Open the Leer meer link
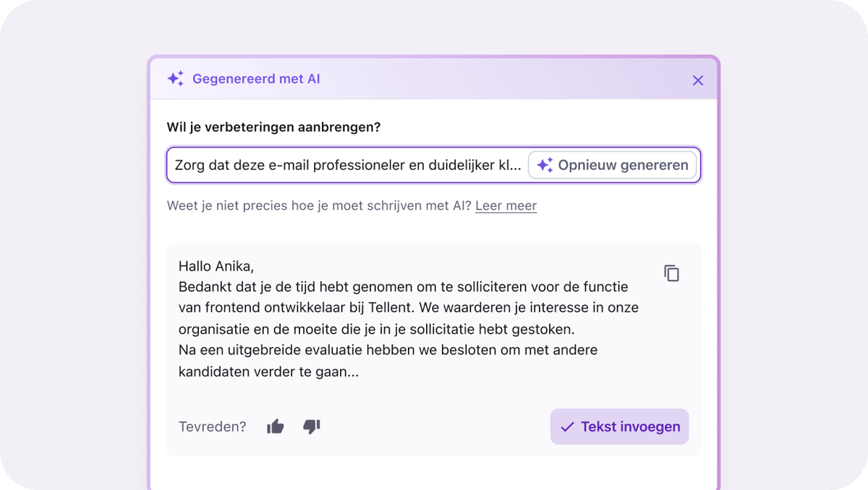Viewport: 868px width, 490px height. point(506,206)
